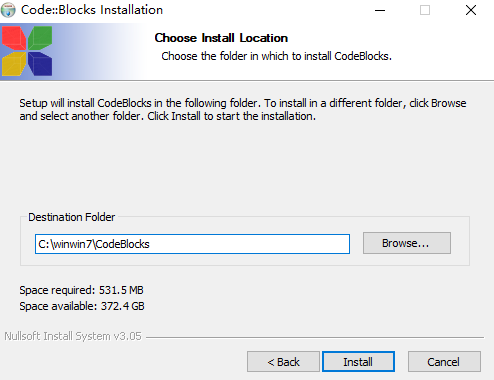Close the installer with the X button
Screen dimensions: 494x380
point(471,10)
